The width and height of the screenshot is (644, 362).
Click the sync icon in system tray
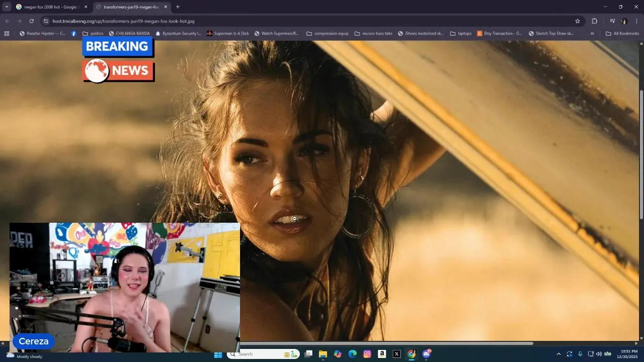pyautogui.click(x=570, y=354)
